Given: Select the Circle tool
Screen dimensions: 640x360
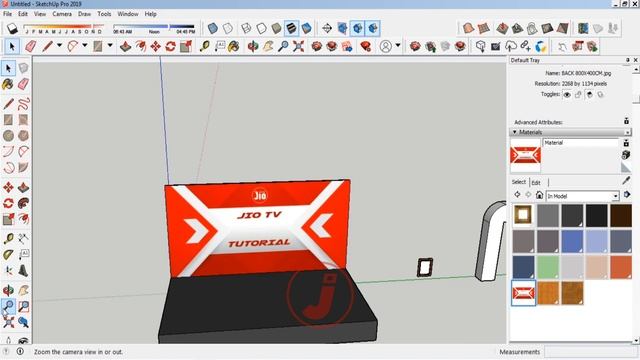Looking at the screenshot, I should pos(8,136).
